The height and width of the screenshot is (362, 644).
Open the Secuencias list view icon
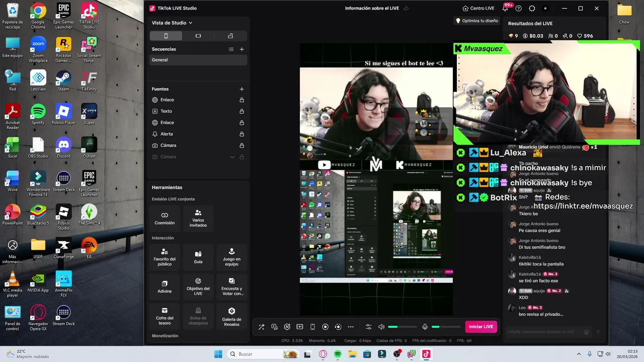tap(231, 49)
